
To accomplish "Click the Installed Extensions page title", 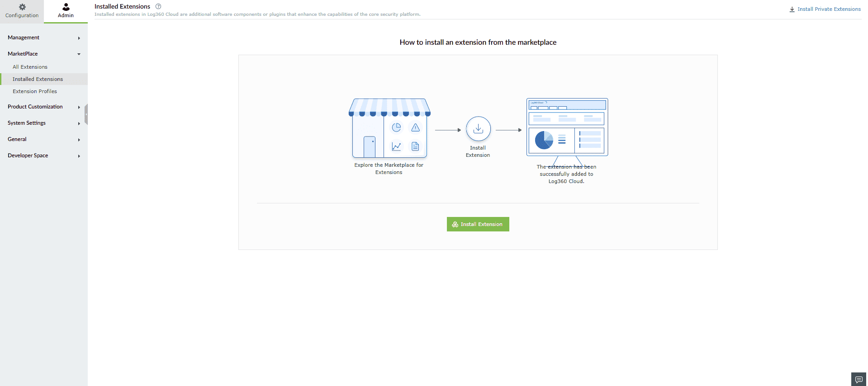I will coord(122,6).
